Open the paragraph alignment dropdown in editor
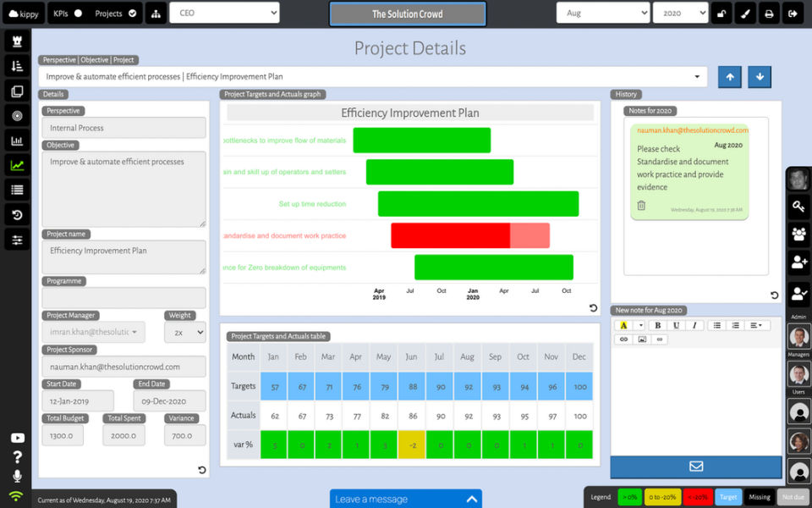Viewport: 812px width, 508px height. click(x=756, y=325)
